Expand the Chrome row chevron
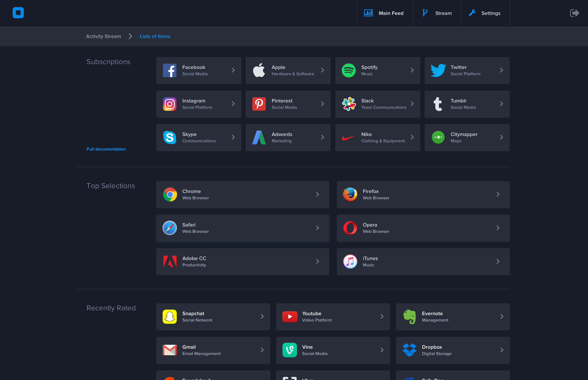This screenshot has height=380, width=588. pos(317,194)
